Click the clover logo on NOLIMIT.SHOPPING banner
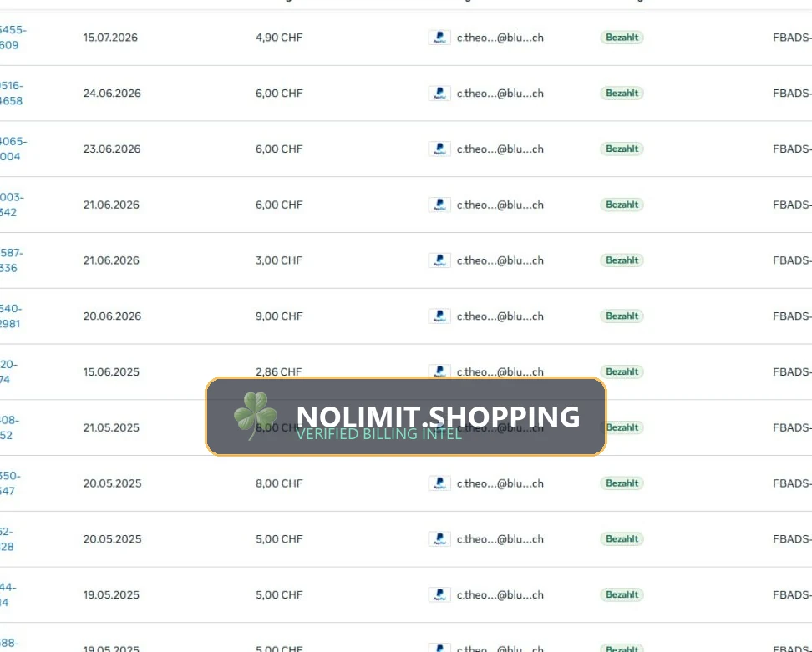Screen dimensions: 812x652 pyautogui.click(x=256, y=416)
